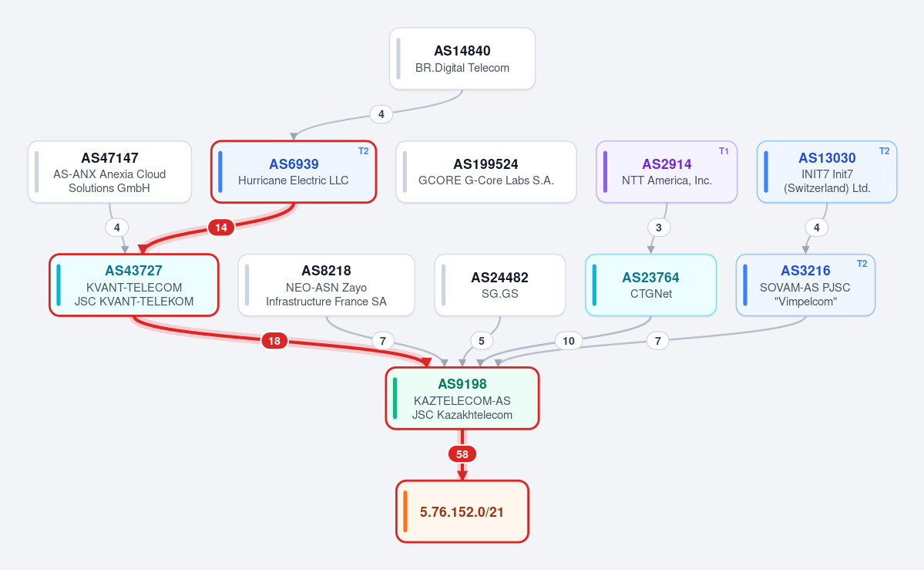Image resolution: width=924 pixels, height=570 pixels.
Task: Select the 5.76.152.0/21 prefix node
Action: 462,511
